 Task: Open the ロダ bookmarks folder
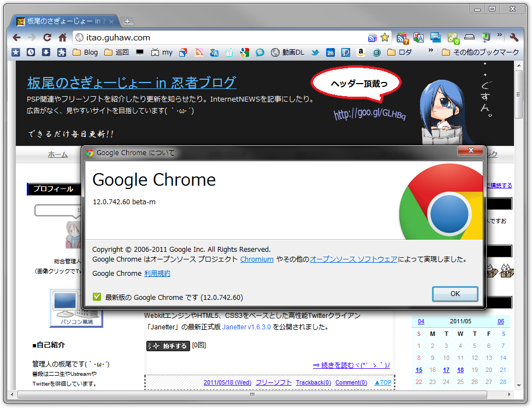click(399, 52)
